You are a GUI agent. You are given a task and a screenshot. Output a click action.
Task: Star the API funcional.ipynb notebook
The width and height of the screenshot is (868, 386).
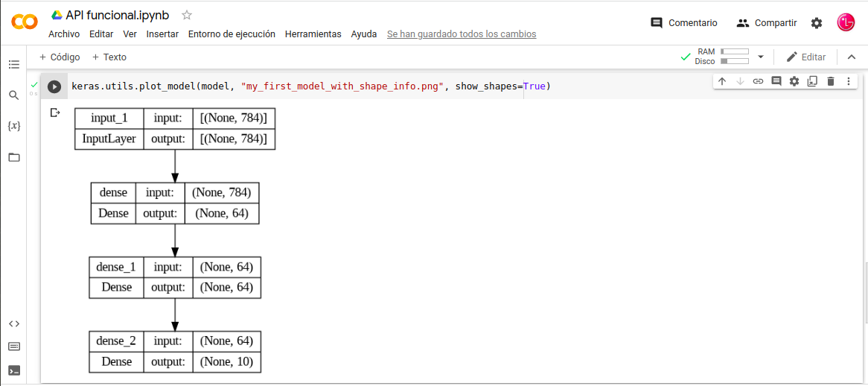pos(187,15)
